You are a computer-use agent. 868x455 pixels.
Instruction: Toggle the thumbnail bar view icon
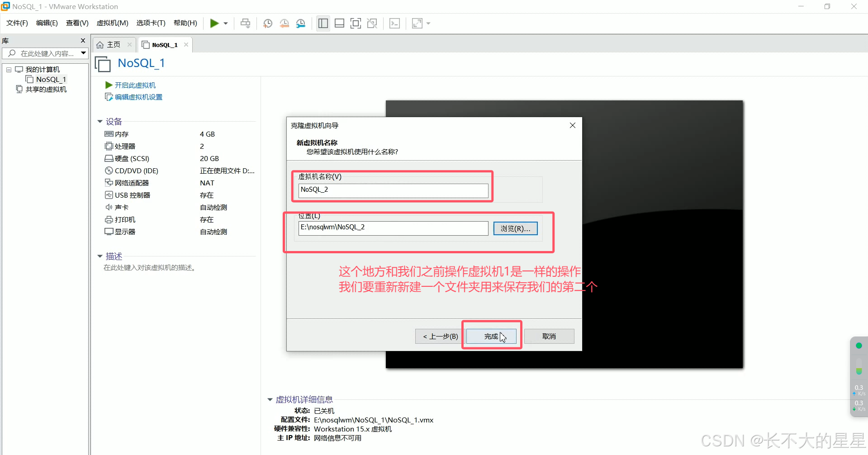(x=339, y=23)
